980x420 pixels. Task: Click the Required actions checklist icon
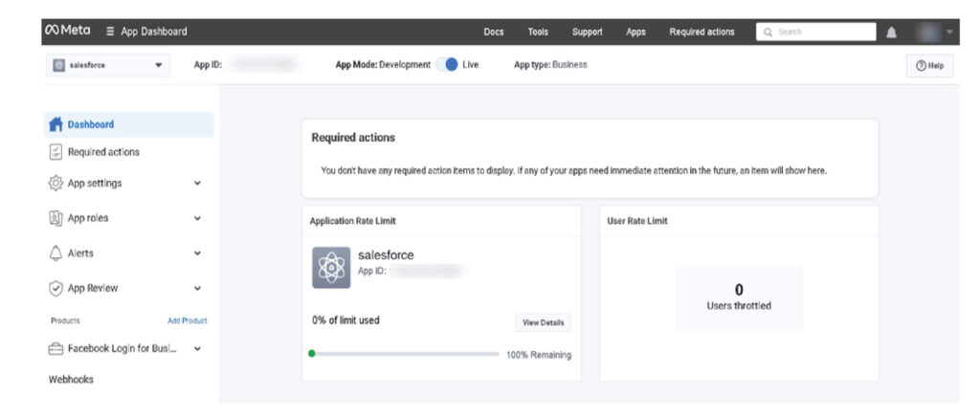56,152
